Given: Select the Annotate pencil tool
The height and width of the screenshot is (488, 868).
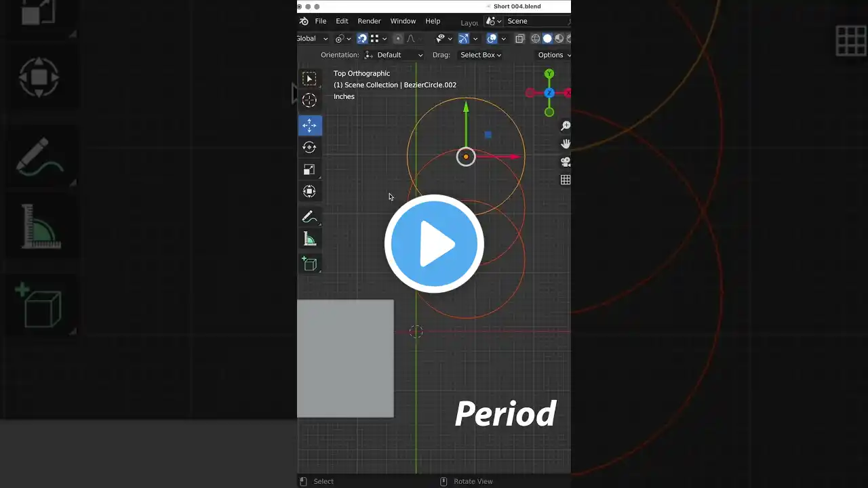Looking at the screenshot, I should [309, 217].
